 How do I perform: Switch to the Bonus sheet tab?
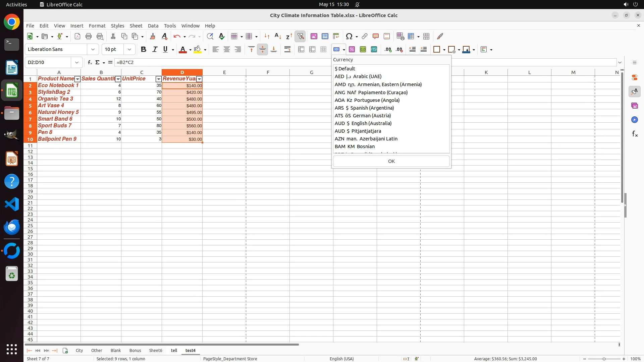coord(135,350)
